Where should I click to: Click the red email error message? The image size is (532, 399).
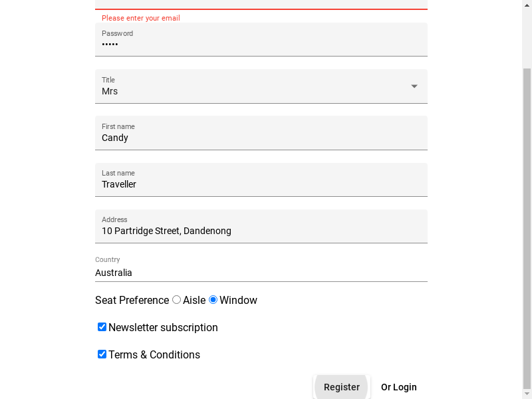pos(141,18)
